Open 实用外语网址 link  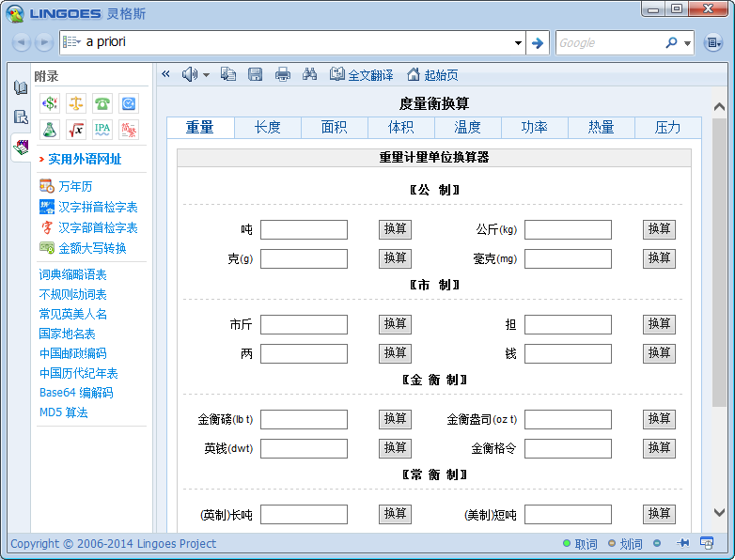[85, 160]
